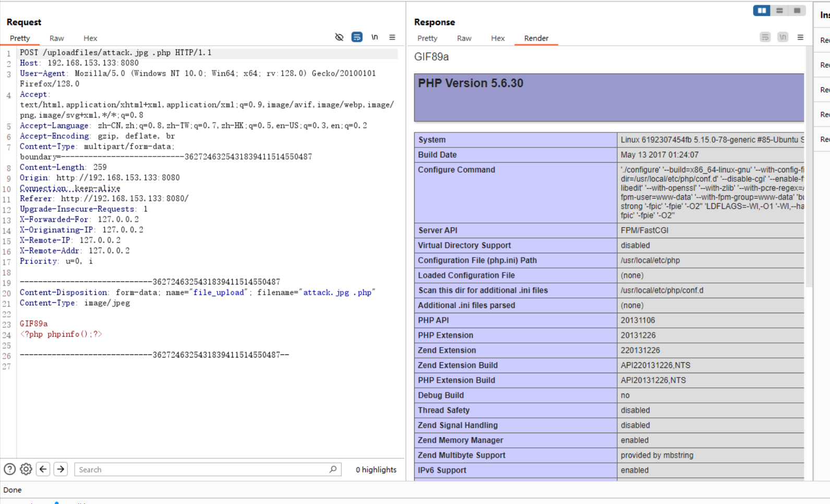Click the Server API value FPM/FastCGI

coord(644,230)
